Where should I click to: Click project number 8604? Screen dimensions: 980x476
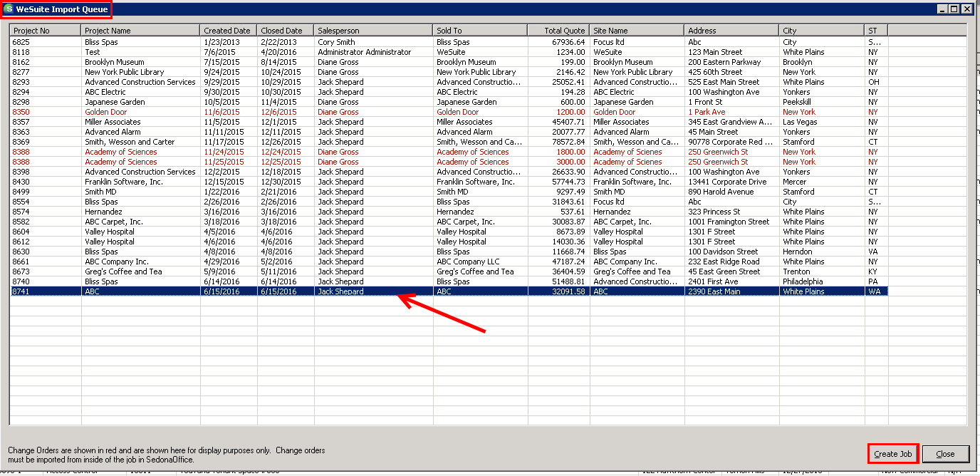(21, 232)
